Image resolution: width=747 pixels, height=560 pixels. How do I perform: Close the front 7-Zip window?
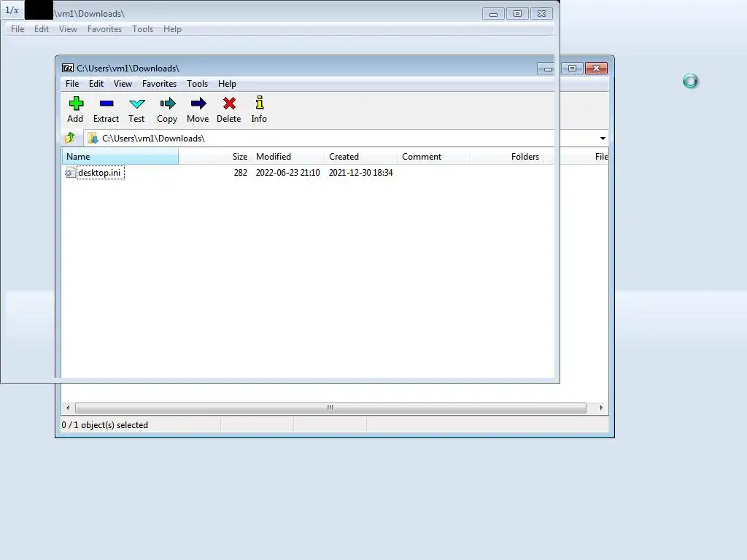pyautogui.click(x=597, y=69)
